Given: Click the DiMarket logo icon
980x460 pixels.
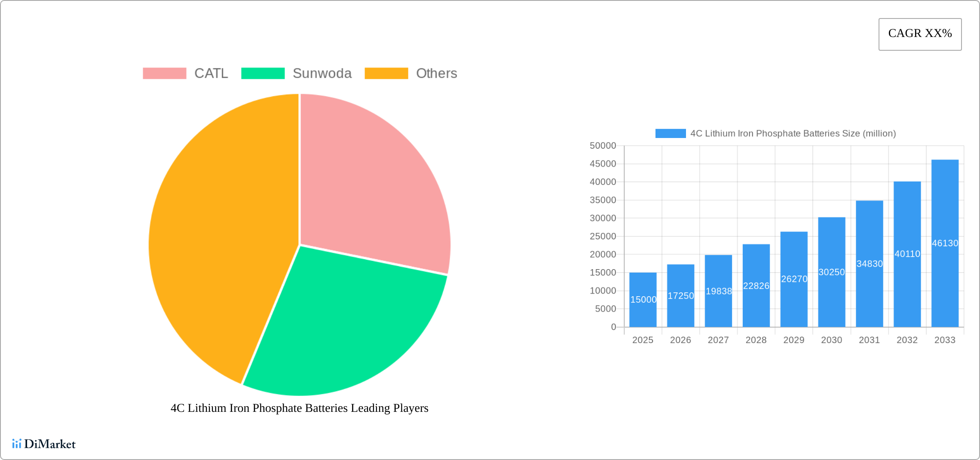Looking at the screenshot, I should tap(16, 444).
